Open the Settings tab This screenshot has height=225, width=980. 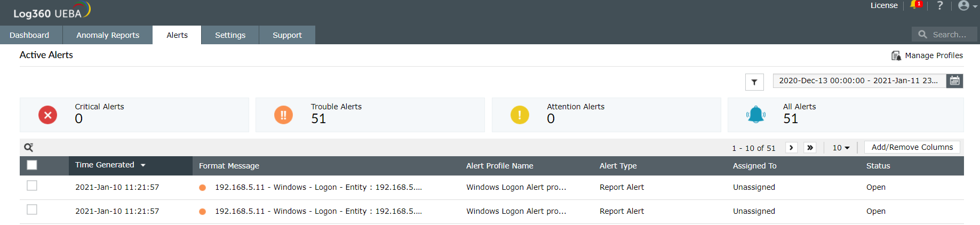230,35
